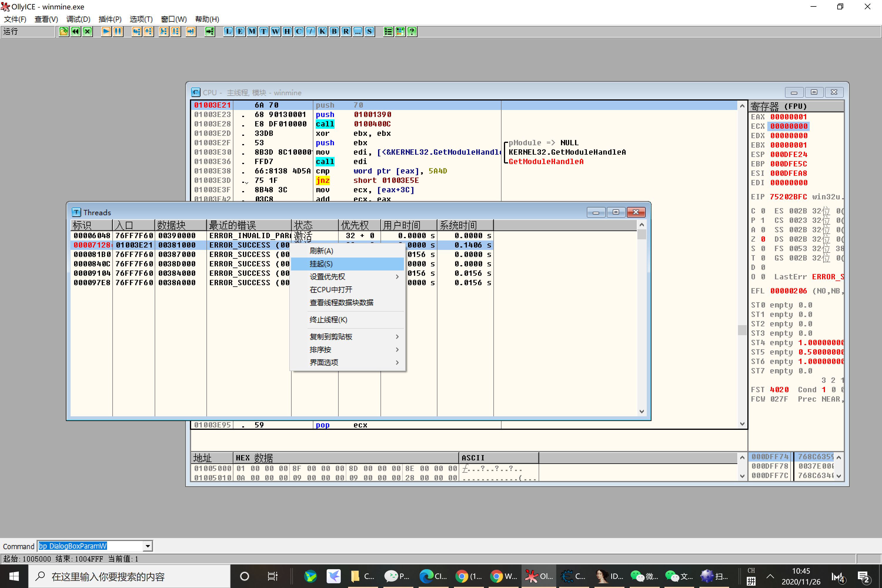The image size is (882, 588).
Task: Choose 查看线程数据块数据 menu entry
Action: tap(348, 303)
